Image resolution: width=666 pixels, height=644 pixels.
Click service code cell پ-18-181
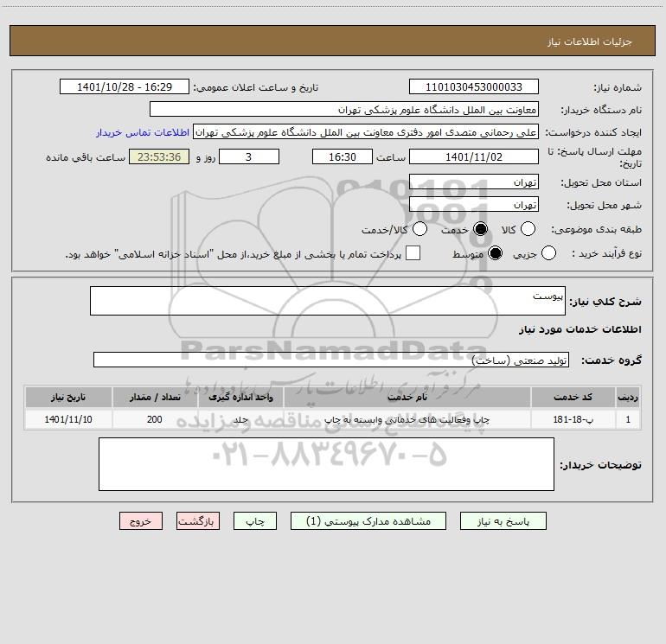[x=573, y=419]
